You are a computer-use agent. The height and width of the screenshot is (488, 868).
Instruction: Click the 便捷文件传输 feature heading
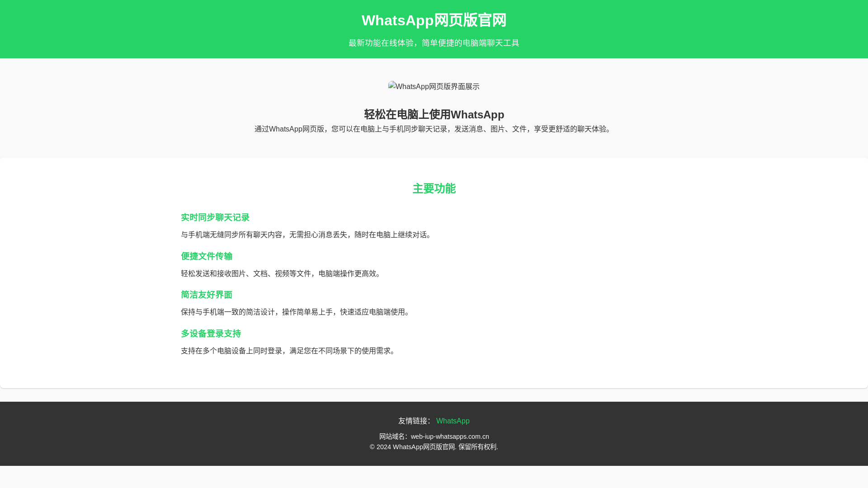pos(207,256)
